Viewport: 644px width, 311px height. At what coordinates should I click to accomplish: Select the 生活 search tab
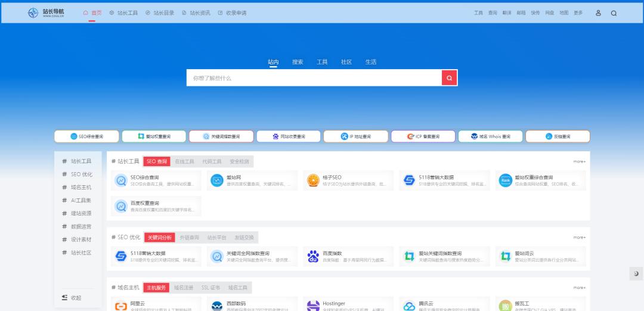tap(371, 62)
